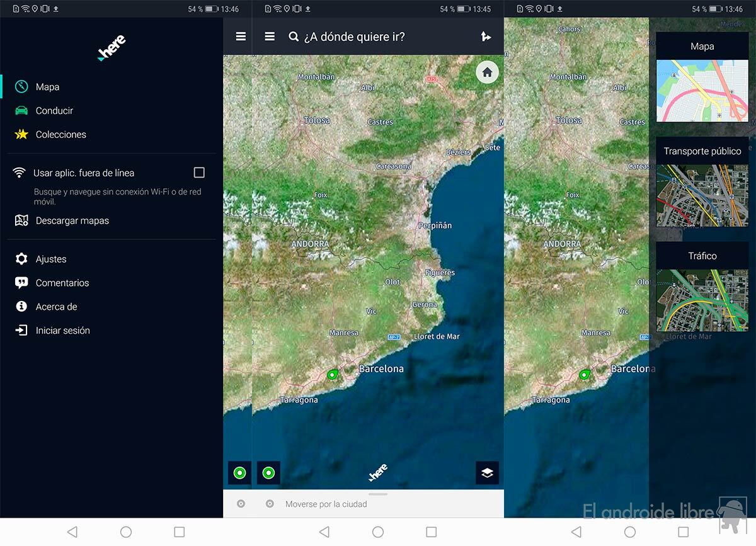Click the speech bubble icon beside Comentarios
This screenshot has height=546, width=756.
click(x=21, y=283)
